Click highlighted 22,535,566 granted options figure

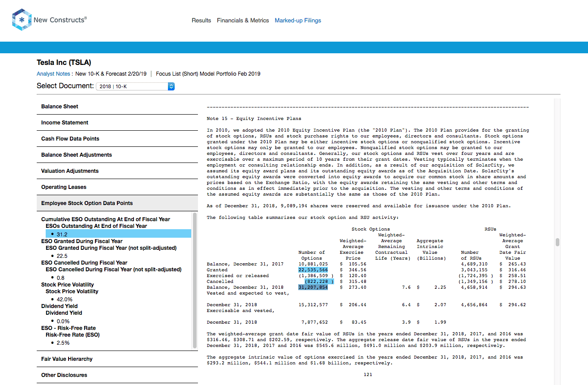pos(313,270)
